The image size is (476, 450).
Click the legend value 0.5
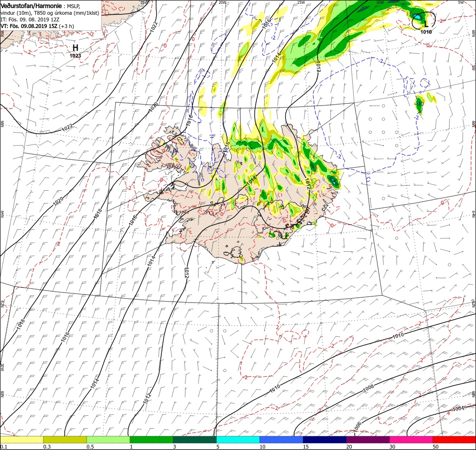[90, 447]
